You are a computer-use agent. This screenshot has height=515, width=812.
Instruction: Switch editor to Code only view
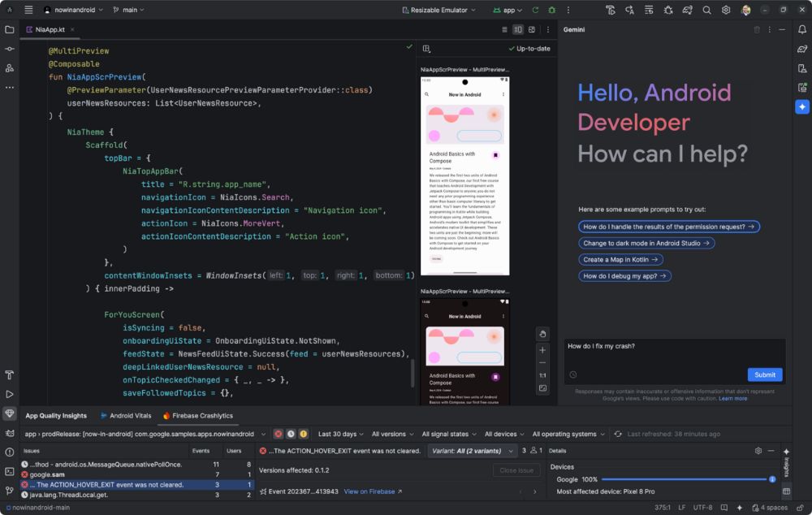pyautogui.click(x=504, y=29)
